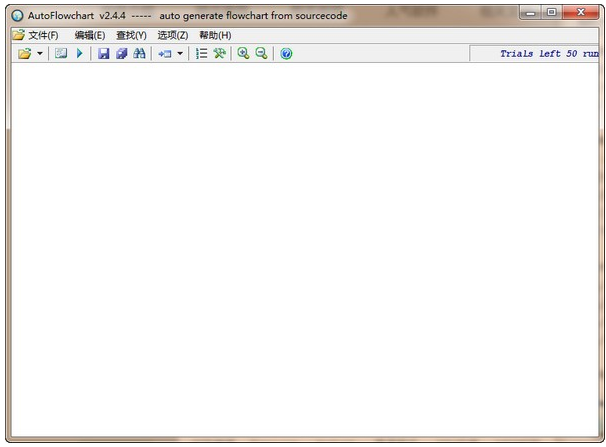Viewport: 606px width, 447px height.
Task: Open the 查找(Y) menu
Action: [131, 35]
